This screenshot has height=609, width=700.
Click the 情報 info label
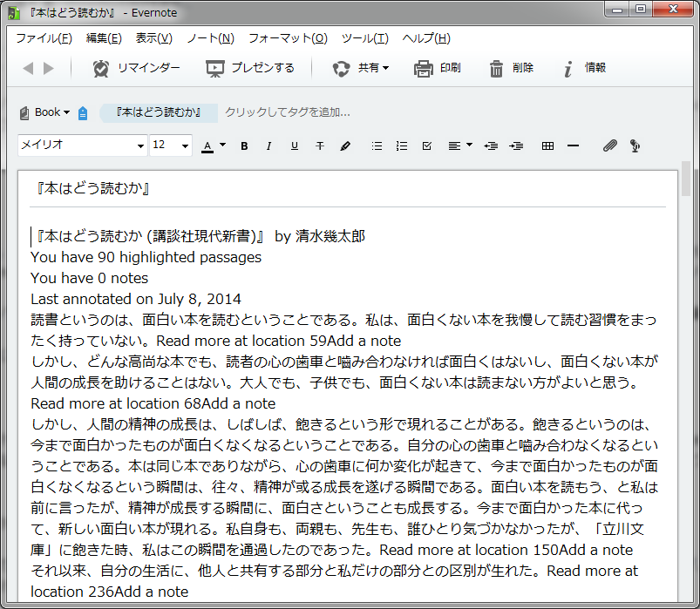(x=595, y=68)
